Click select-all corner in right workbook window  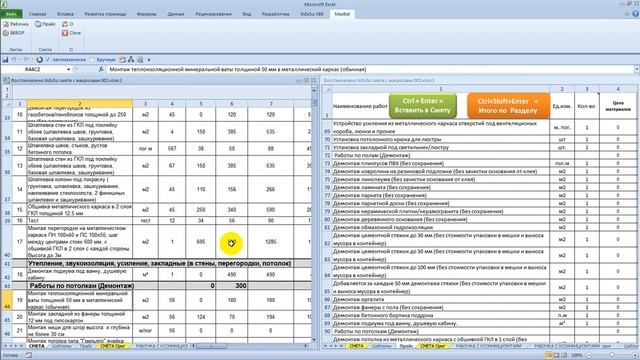point(327,89)
